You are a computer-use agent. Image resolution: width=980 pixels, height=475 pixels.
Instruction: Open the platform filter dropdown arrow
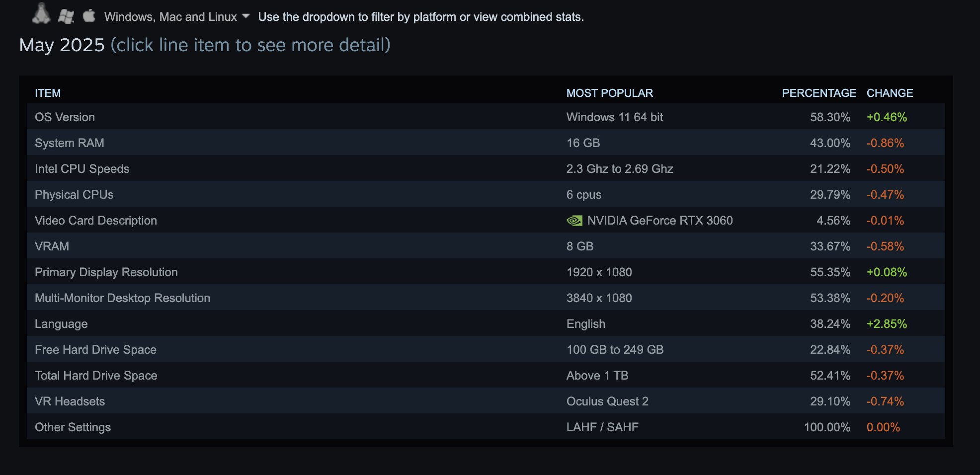pos(245,16)
